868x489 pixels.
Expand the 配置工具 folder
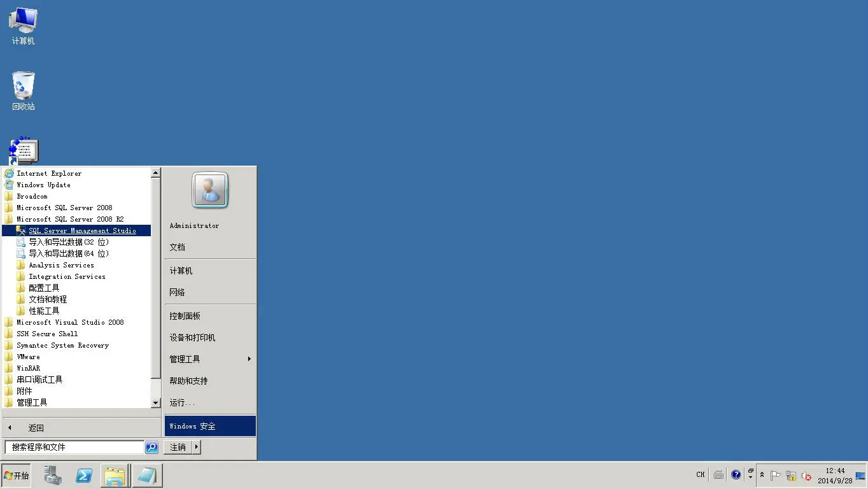(76, 288)
